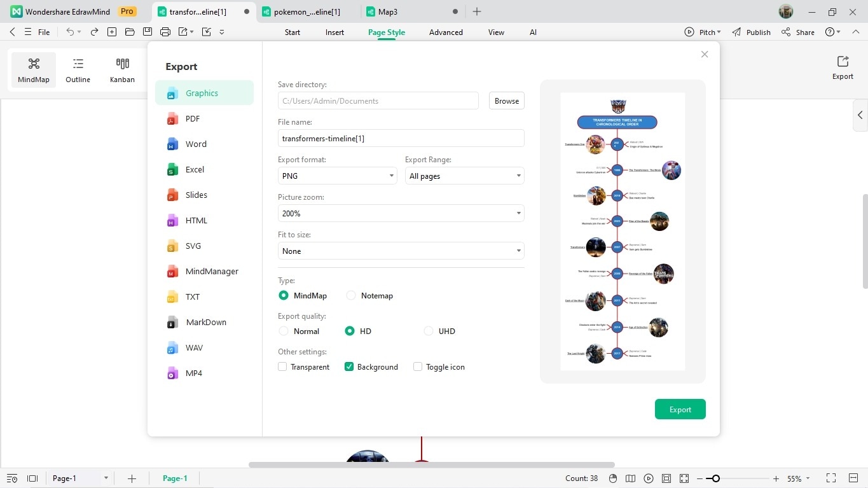Click the Export icon at top right
This screenshot has height=488, width=868.
click(x=843, y=67)
